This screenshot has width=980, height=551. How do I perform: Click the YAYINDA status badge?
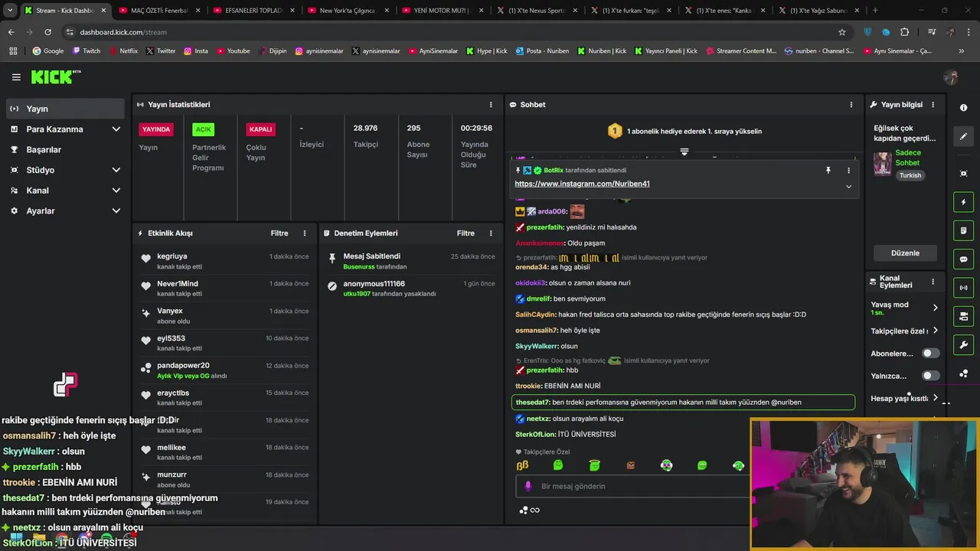156,129
